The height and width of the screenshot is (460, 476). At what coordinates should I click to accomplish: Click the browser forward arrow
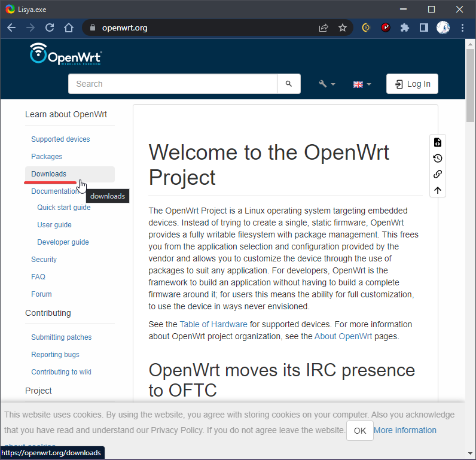[x=30, y=28]
